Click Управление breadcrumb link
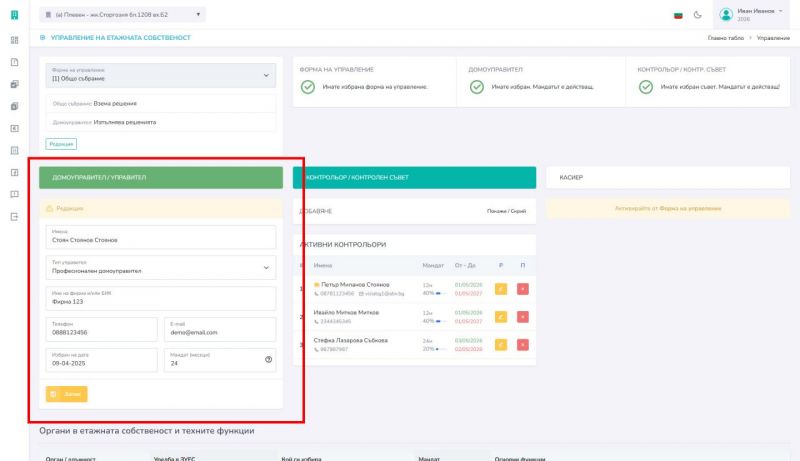 (x=773, y=38)
